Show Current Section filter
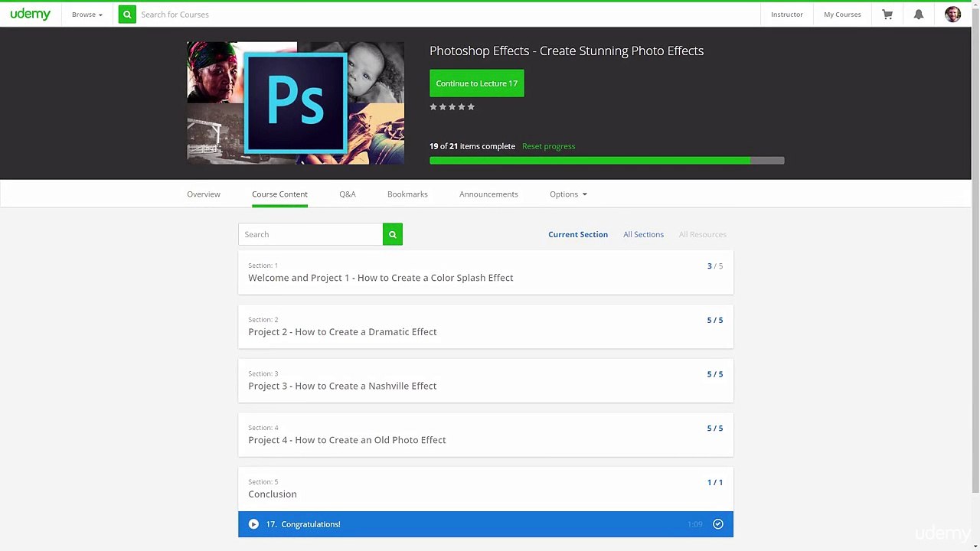The image size is (980, 551). pos(578,235)
